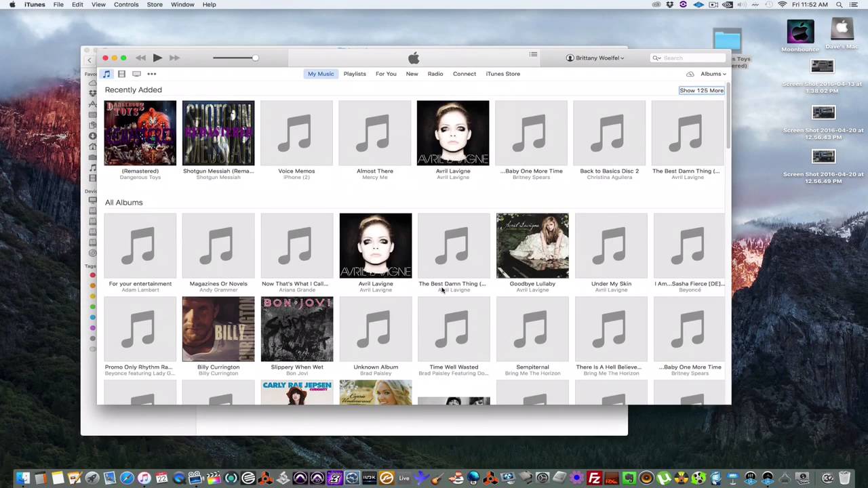Open the more media types ellipsis menu

point(152,74)
